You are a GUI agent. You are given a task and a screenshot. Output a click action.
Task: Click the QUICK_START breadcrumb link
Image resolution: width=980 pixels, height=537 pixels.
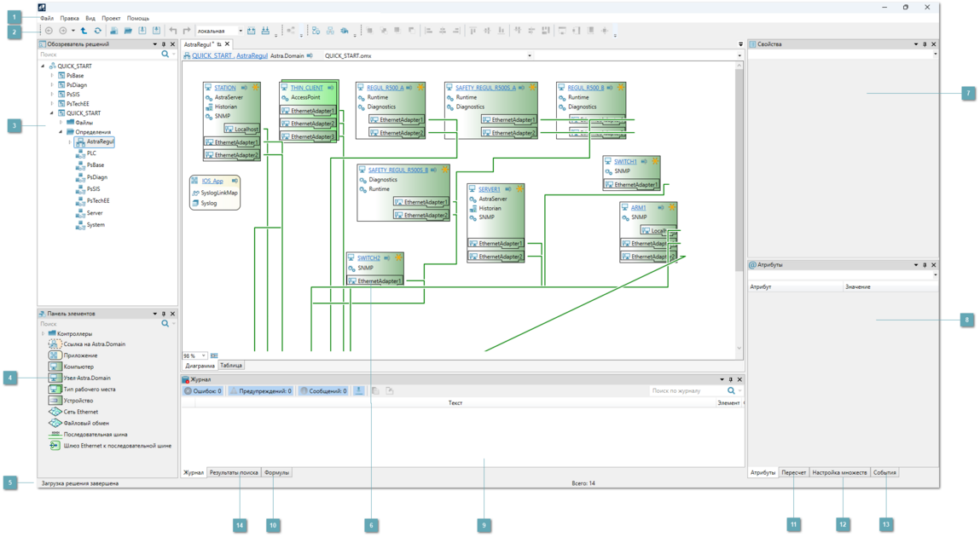point(212,55)
